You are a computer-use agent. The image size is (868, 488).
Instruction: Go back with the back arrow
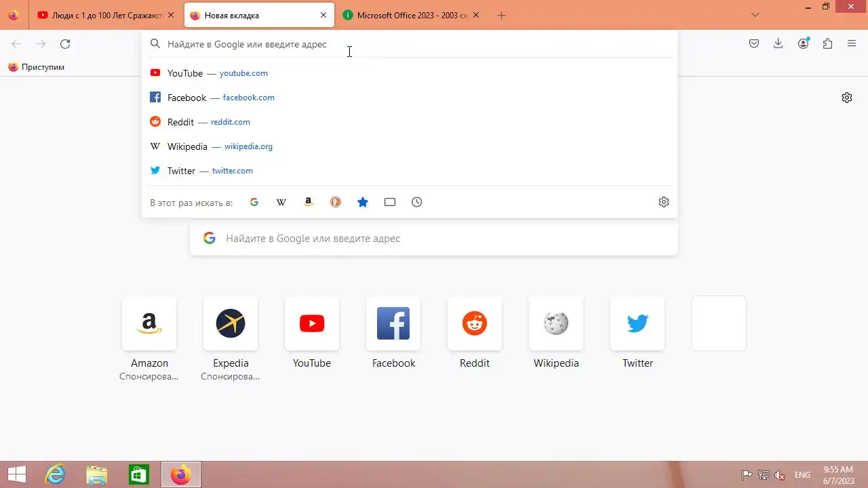pyautogui.click(x=16, y=44)
